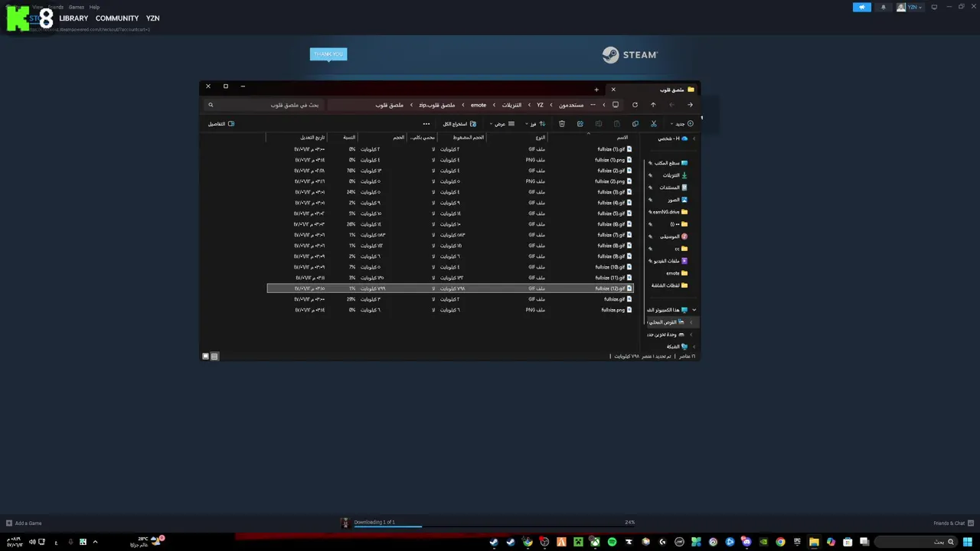Image resolution: width=980 pixels, height=551 pixels.
Task: Open emote folder in sidebar
Action: click(x=677, y=273)
